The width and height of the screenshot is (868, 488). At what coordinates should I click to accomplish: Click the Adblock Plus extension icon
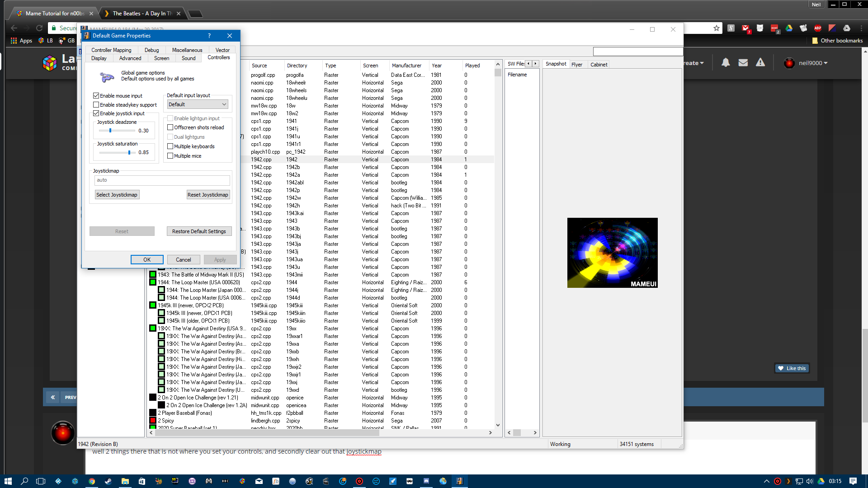818,28
